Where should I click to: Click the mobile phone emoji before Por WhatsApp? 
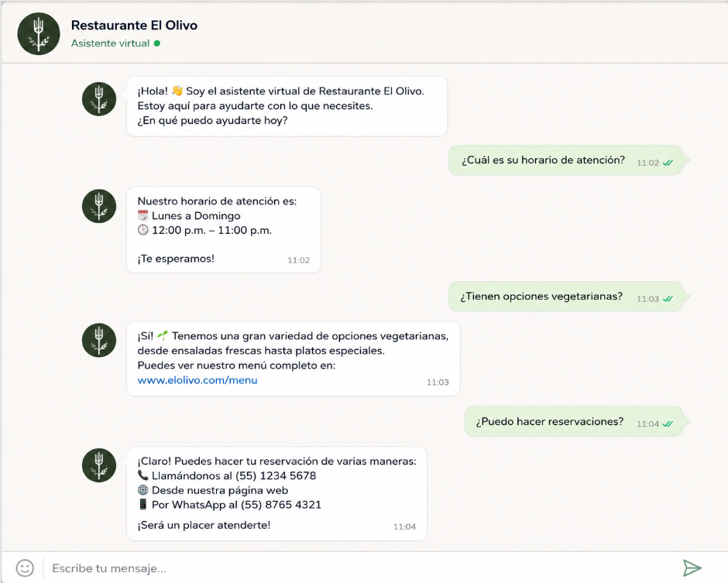pos(143,504)
